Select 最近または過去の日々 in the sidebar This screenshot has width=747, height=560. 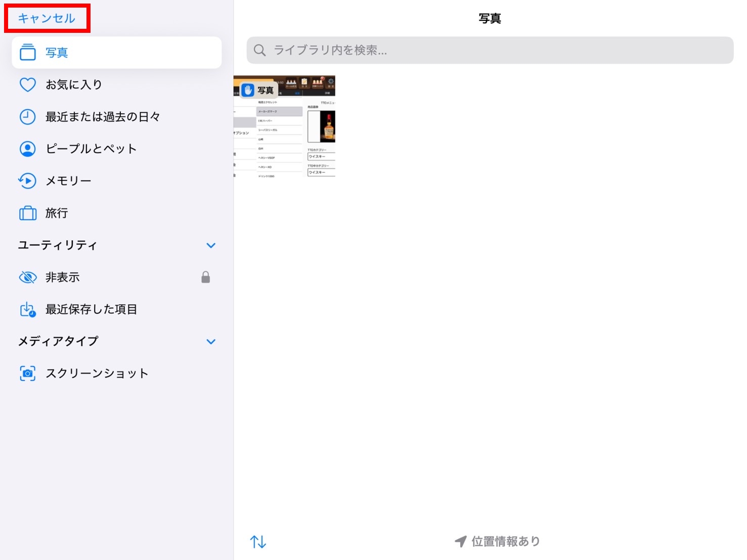tap(103, 117)
